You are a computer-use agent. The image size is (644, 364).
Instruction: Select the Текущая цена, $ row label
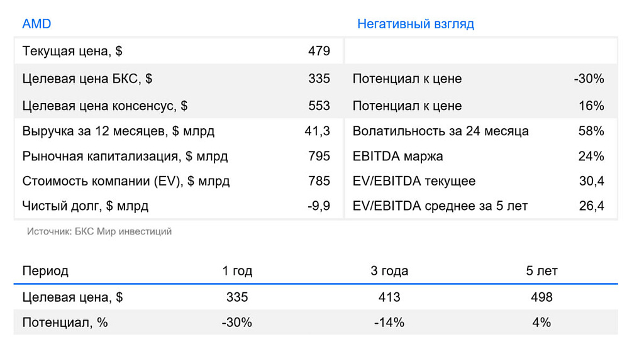point(72,51)
